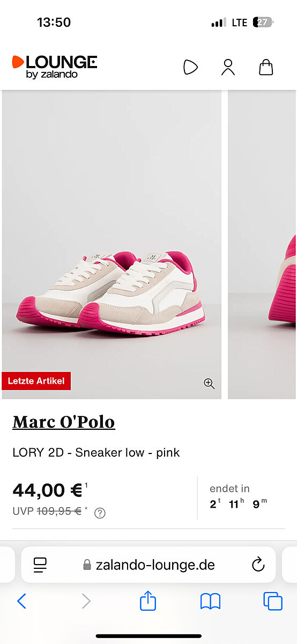Show the next sneaker image on right
The height and width of the screenshot is (644, 297).
pos(262,245)
